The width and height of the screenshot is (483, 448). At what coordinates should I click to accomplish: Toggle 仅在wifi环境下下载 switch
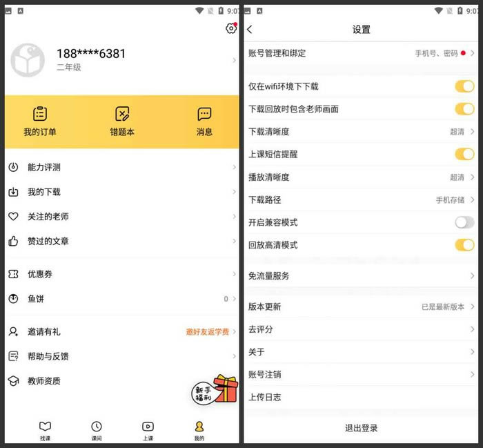pos(464,86)
